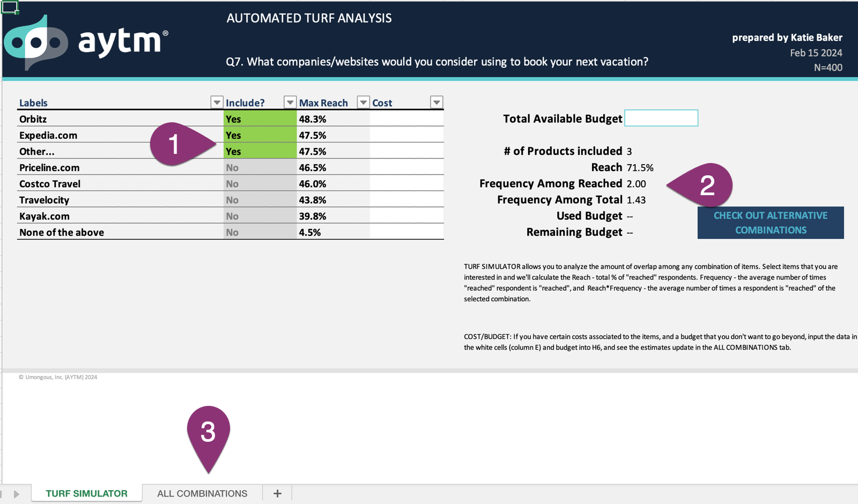
Task: Toggle the Include cell for Priceline.com
Action: click(x=260, y=167)
